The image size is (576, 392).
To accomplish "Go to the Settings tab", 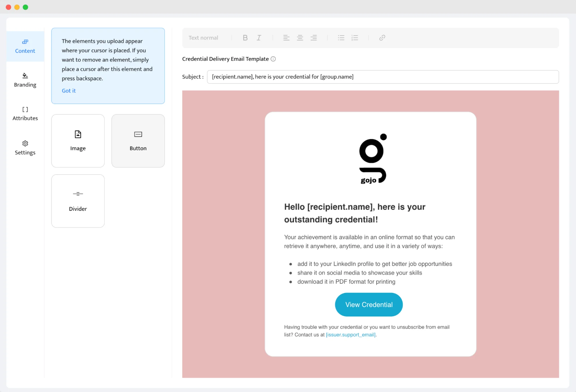I will tap(25, 148).
